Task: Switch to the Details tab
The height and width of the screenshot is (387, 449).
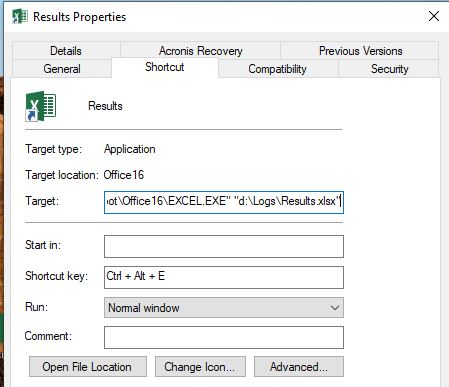Action: pos(66,51)
